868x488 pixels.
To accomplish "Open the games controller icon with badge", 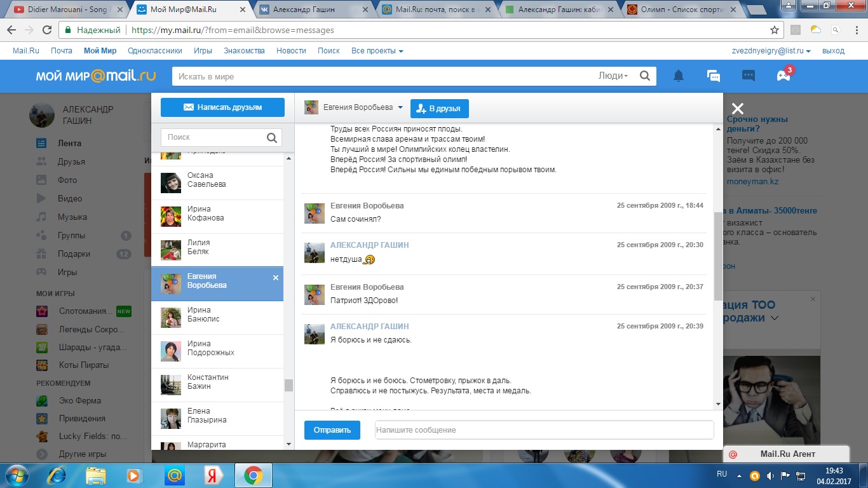I will click(783, 76).
